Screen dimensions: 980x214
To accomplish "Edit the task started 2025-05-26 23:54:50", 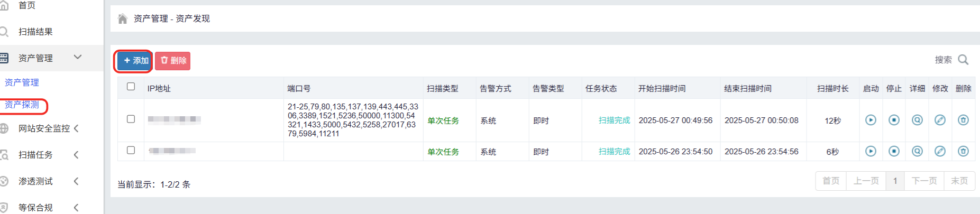I will [x=940, y=151].
